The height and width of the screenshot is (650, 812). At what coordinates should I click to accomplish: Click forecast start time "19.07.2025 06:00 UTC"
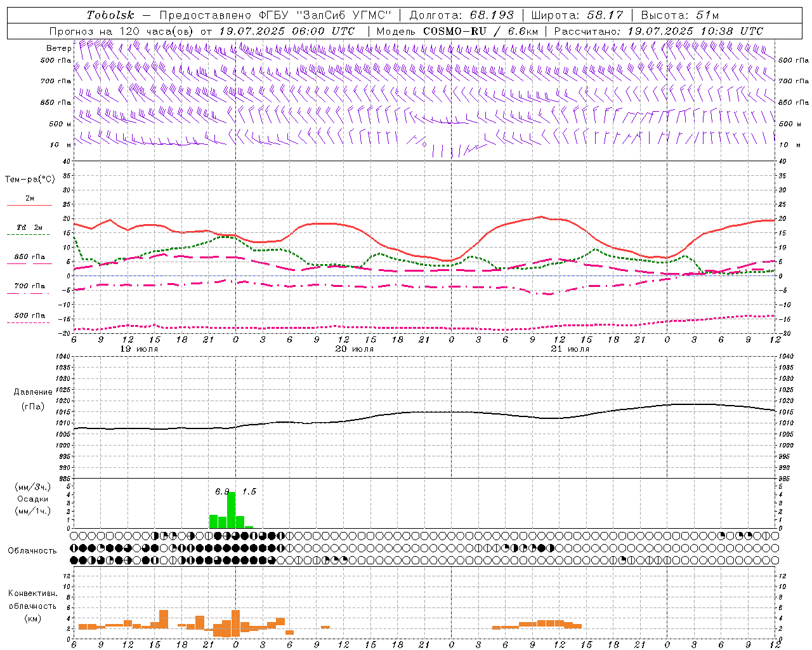[286, 31]
